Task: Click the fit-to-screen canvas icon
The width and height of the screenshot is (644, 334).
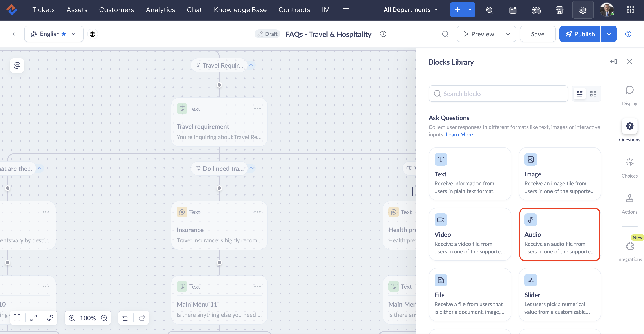Action: click(17, 318)
